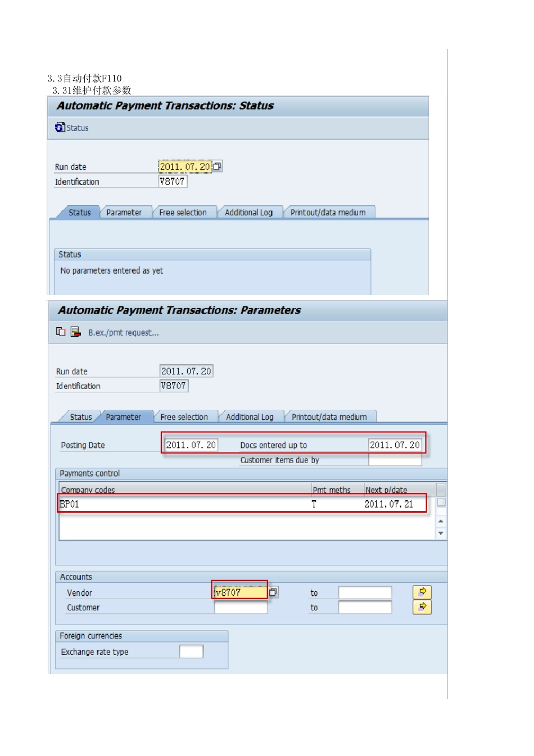Open the Free selection tab on the Parameters screen
534x756 pixels.
click(184, 417)
